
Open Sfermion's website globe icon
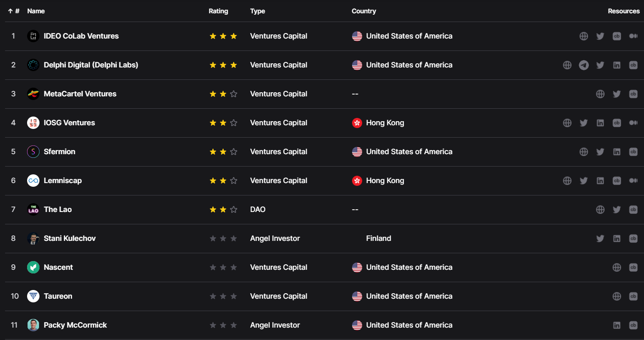[x=584, y=152]
